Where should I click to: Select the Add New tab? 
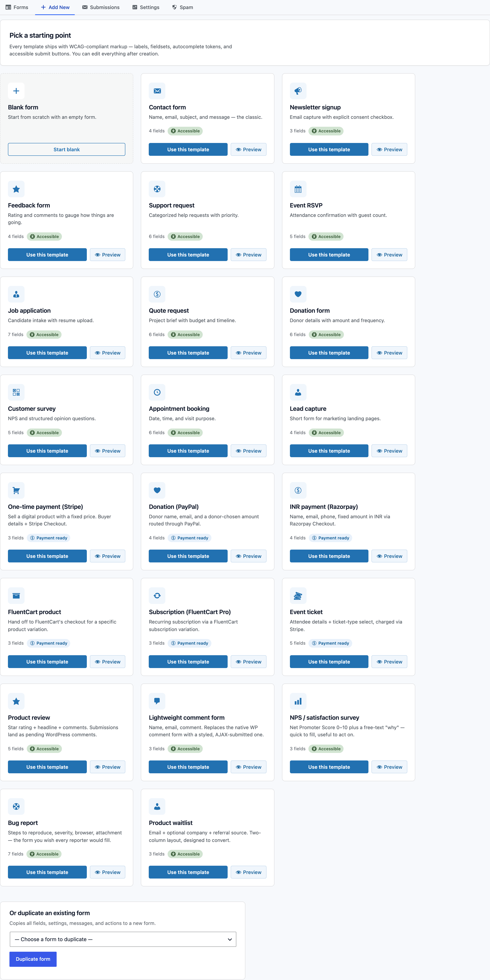click(x=55, y=7)
